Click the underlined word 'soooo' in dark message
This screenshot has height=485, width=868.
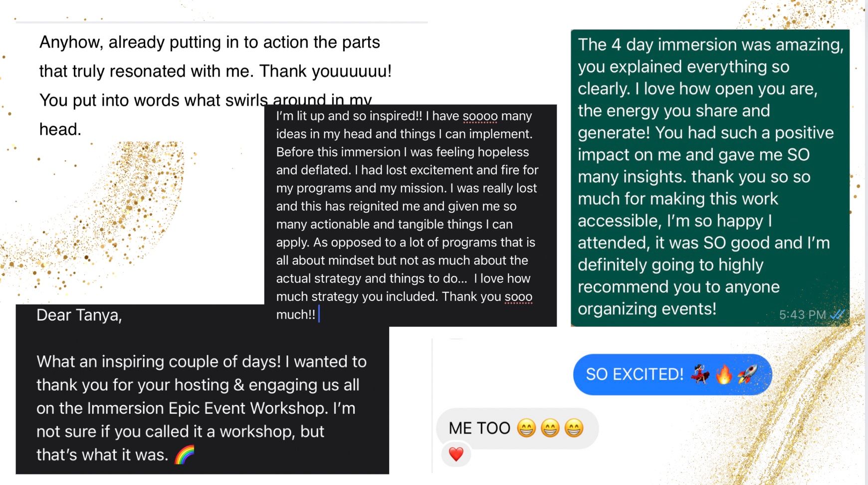point(480,116)
